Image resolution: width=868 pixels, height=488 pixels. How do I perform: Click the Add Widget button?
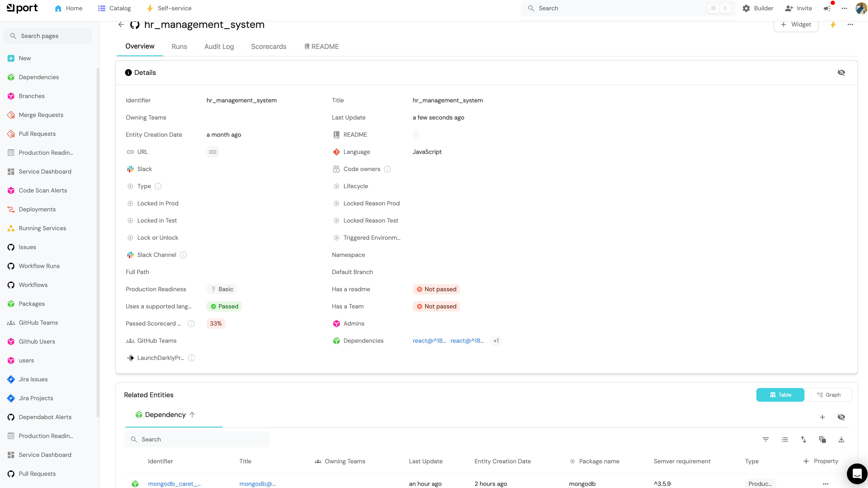[796, 25]
